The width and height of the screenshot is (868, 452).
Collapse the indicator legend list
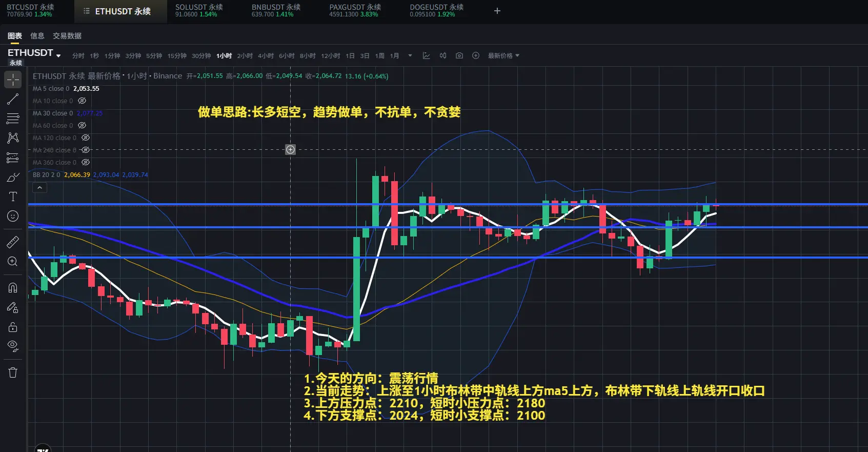click(x=39, y=188)
